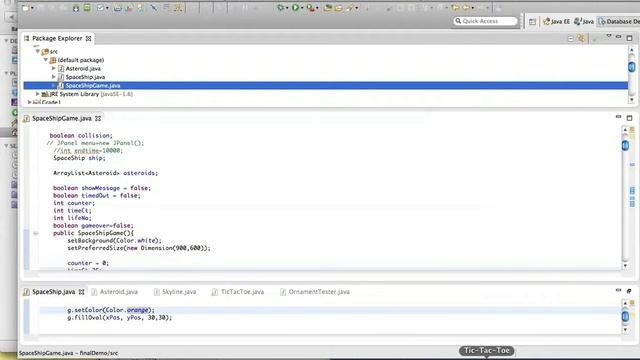Click the Run Last Tool red-badge icon
This screenshot has height=360, width=640.
(311, 8)
